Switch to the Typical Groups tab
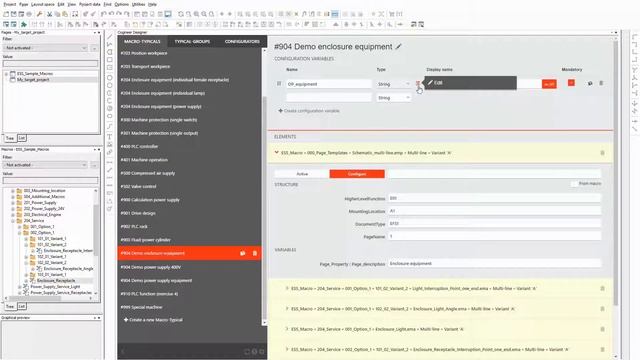The image size is (640, 360). [x=192, y=41]
